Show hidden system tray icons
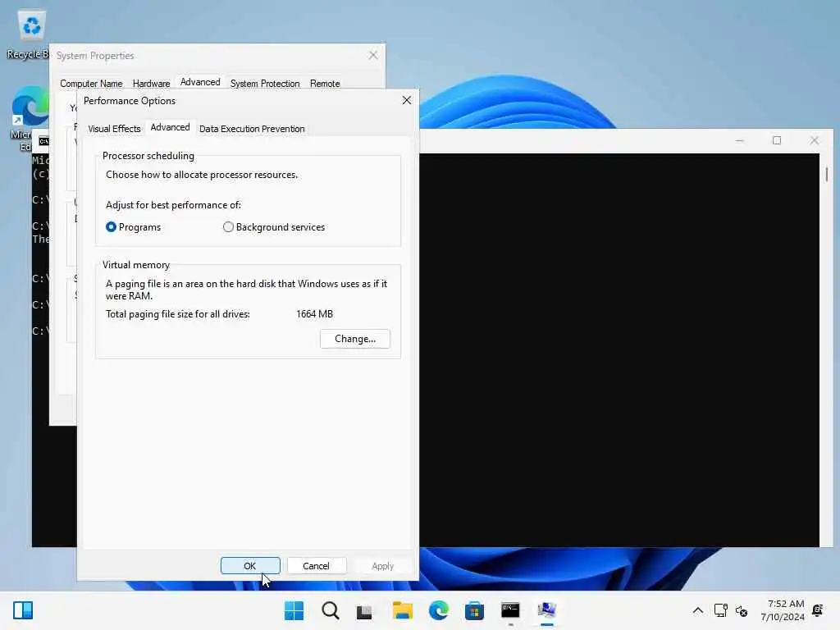This screenshot has width=840, height=630. click(x=697, y=610)
